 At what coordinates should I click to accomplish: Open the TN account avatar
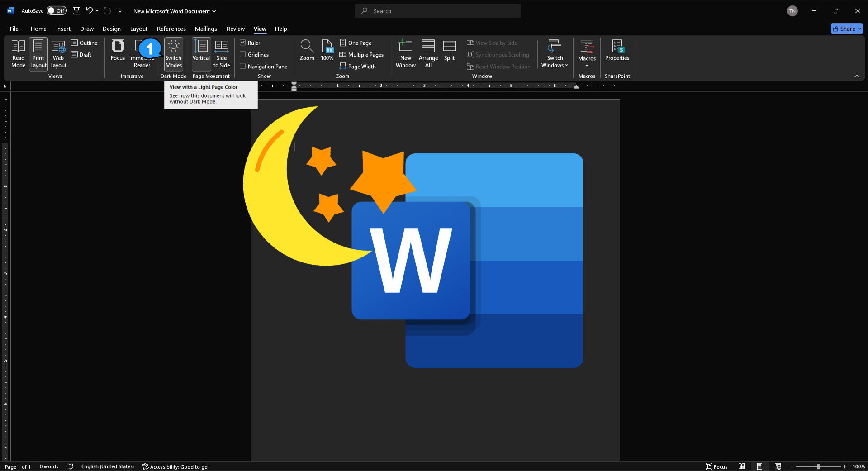[792, 11]
